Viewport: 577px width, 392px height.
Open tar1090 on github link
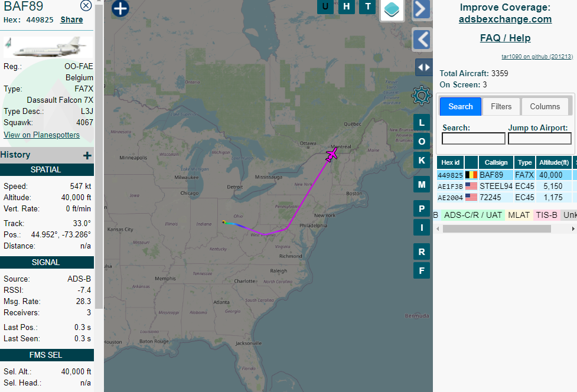click(x=537, y=57)
